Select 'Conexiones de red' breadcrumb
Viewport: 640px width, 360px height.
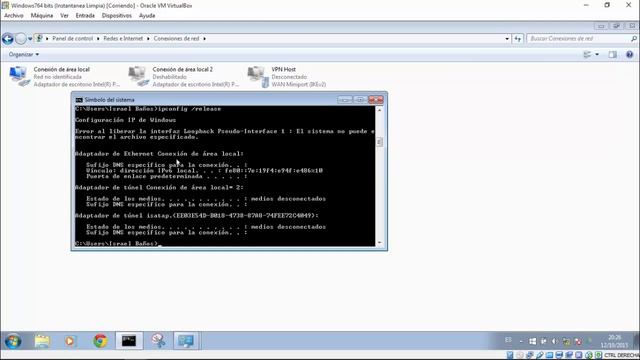[x=176, y=38]
